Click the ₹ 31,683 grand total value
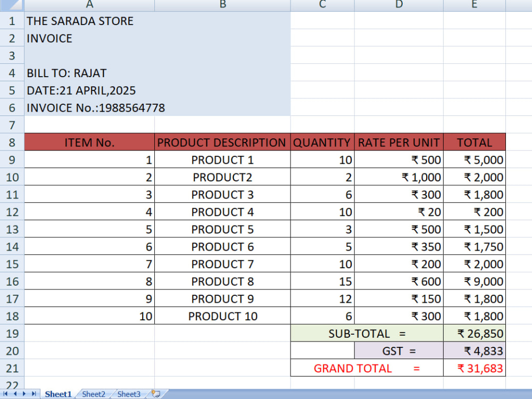 (x=475, y=368)
